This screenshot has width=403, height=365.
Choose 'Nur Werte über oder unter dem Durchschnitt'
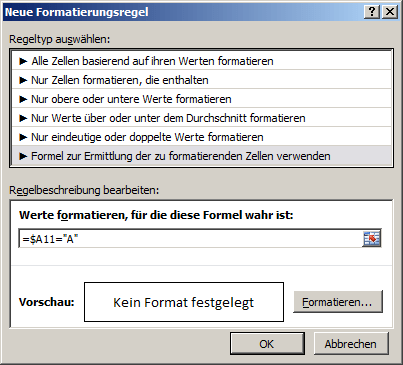[x=201, y=118]
